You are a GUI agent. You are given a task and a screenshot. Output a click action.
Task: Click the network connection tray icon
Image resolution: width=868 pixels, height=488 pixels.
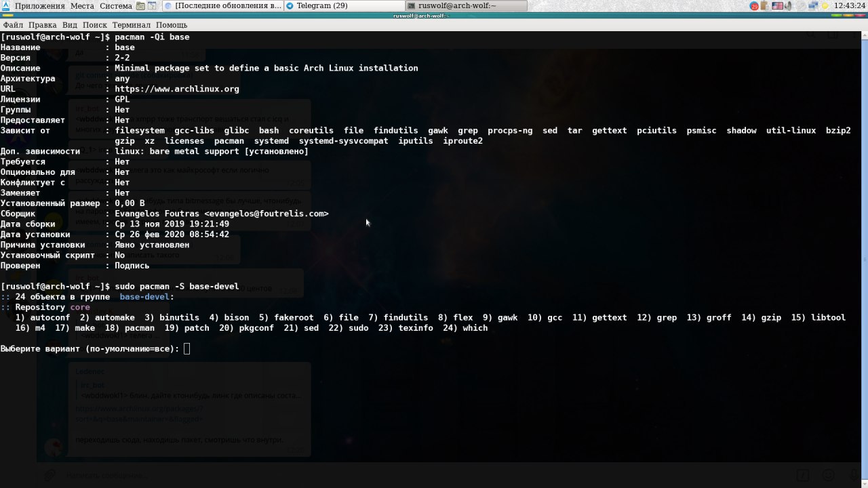813,5
